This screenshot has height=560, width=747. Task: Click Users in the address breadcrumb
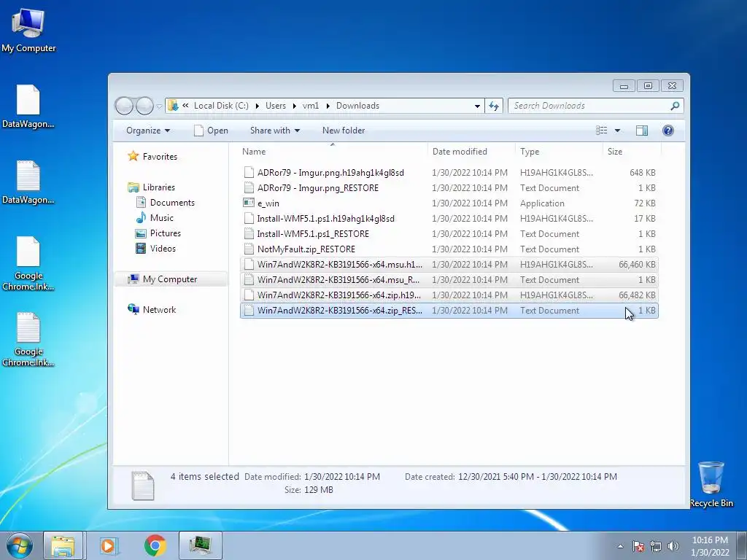[x=276, y=106]
